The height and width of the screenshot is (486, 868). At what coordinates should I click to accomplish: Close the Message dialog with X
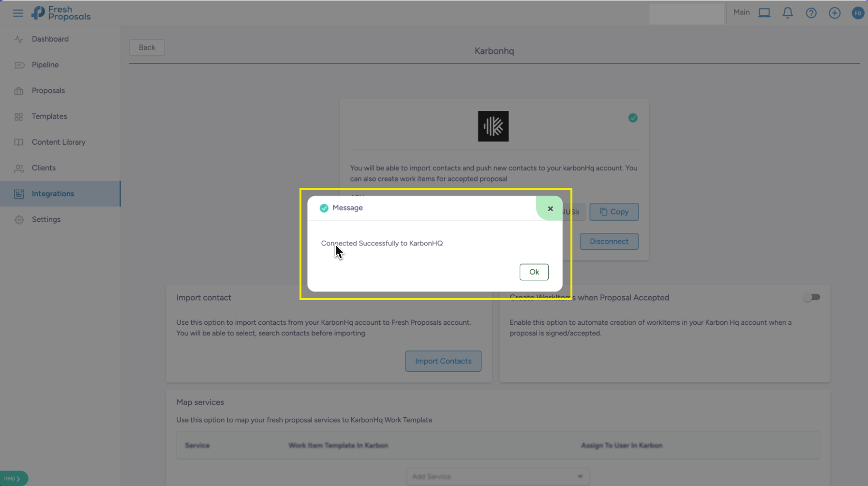pyautogui.click(x=550, y=209)
